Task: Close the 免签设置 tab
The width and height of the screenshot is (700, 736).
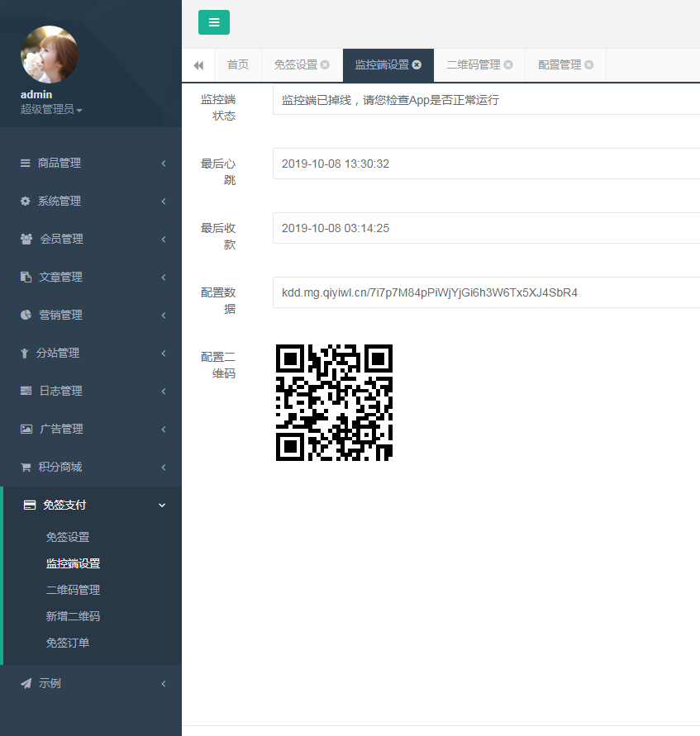Action: 325,64
